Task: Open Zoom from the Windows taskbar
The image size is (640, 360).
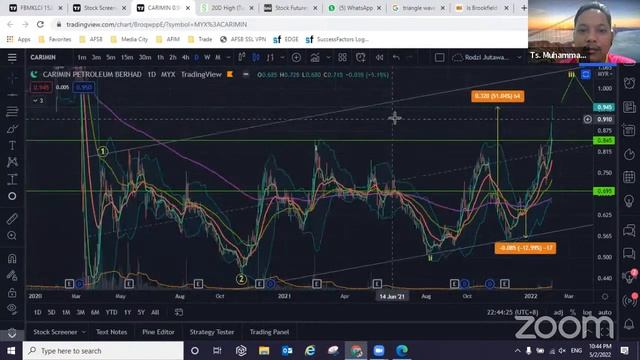Action: point(379,351)
